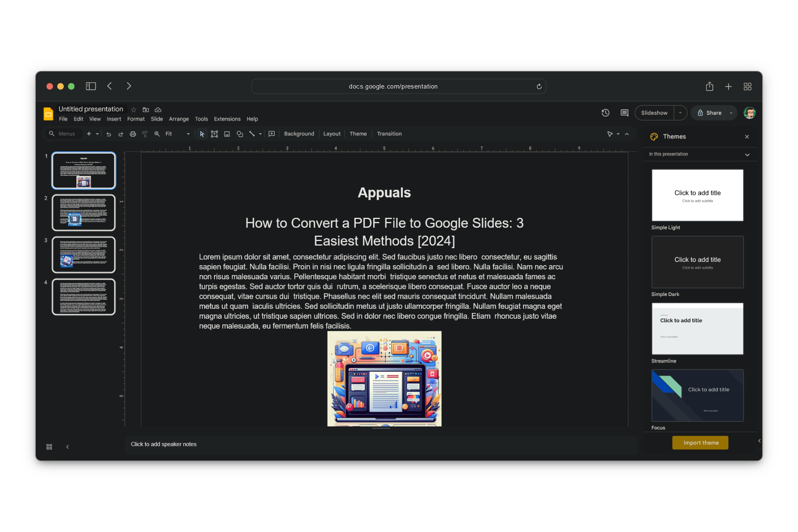The image size is (798, 532).
Task: Click the add comment toolbar icon
Action: (272, 134)
